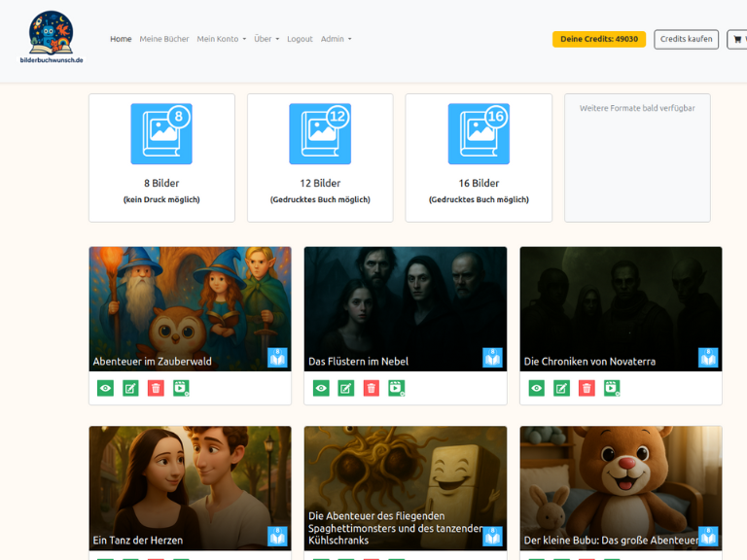Click the Die Chroniken von Novaterra title

tap(589, 362)
